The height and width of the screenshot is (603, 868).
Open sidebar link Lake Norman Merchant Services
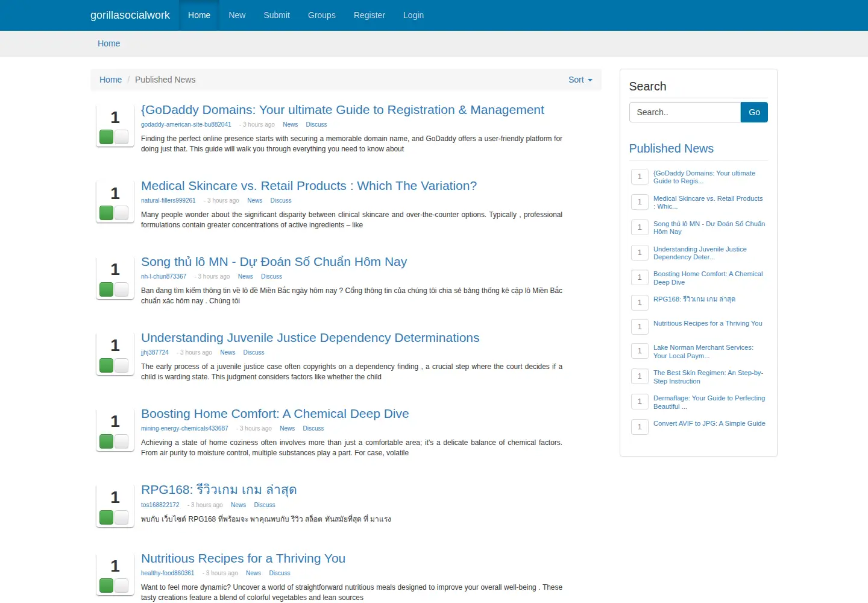703,352
